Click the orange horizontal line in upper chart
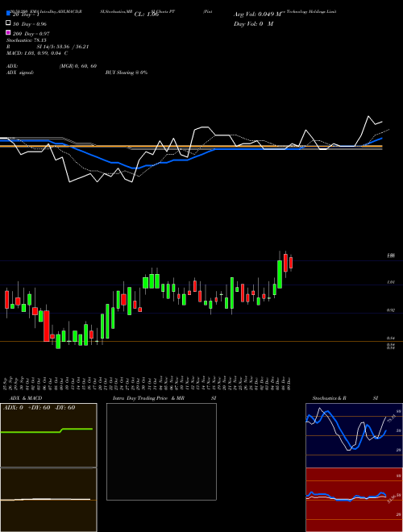This screenshot has width=403, height=532. 191,146
